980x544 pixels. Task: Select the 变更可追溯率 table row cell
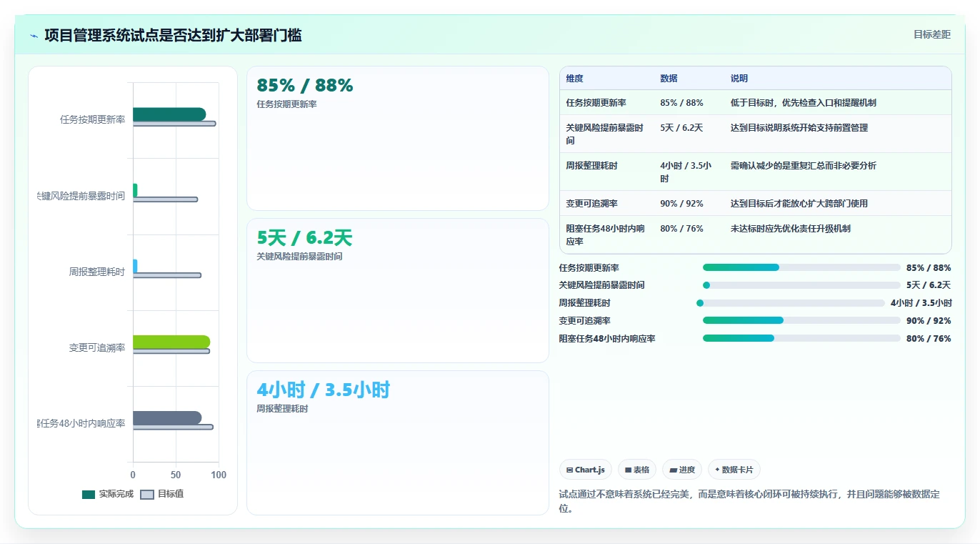point(606,204)
